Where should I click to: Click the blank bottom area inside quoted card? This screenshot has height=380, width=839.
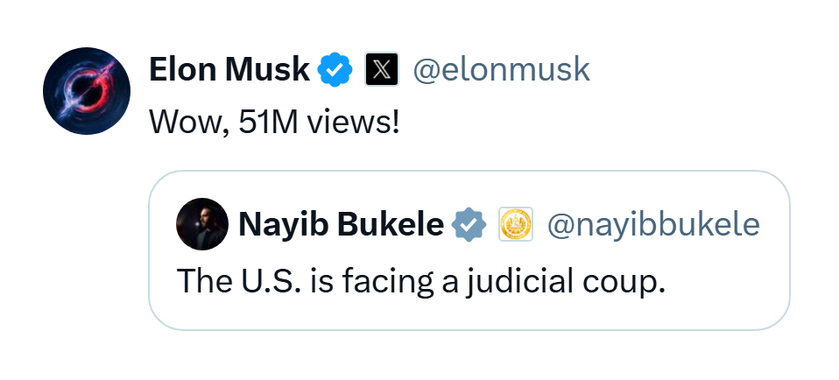tap(469, 314)
